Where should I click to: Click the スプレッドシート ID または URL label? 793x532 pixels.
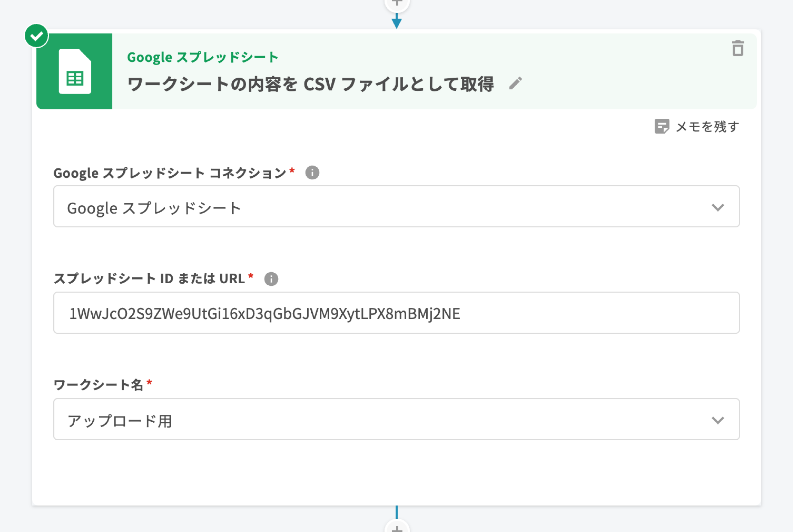[x=149, y=279]
